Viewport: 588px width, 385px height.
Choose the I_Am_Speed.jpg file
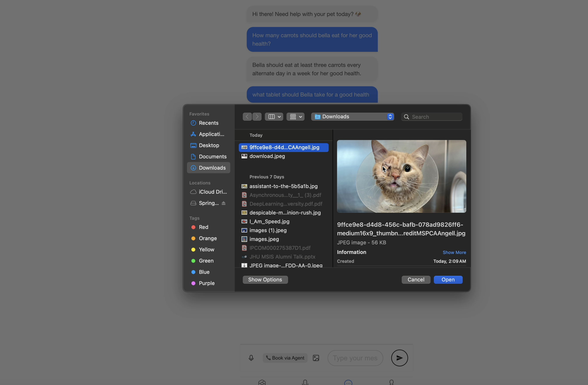tap(269, 222)
